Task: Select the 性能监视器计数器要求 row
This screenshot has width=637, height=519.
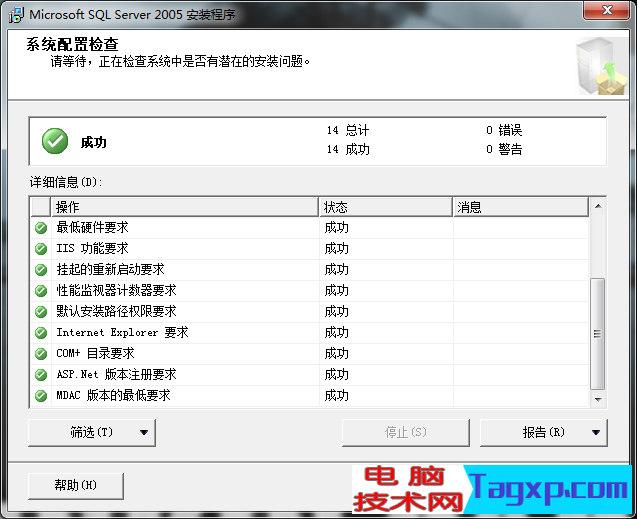Action: click(x=310, y=291)
